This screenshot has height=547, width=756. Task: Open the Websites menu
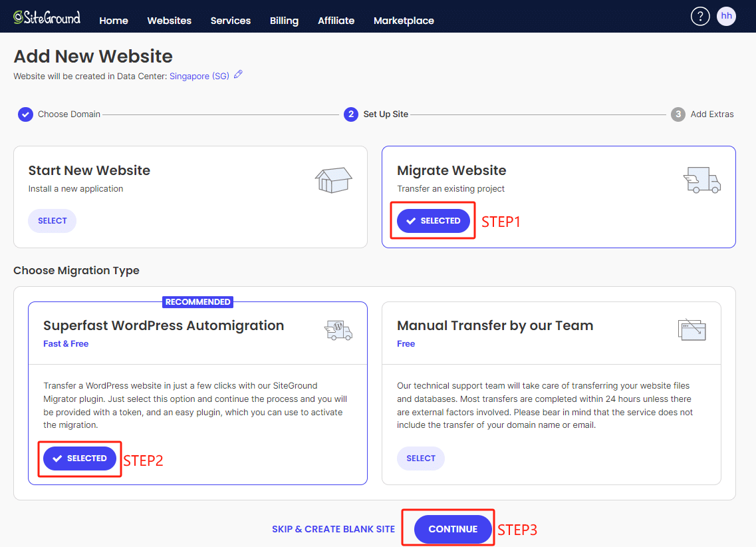[x=170, y=21]
